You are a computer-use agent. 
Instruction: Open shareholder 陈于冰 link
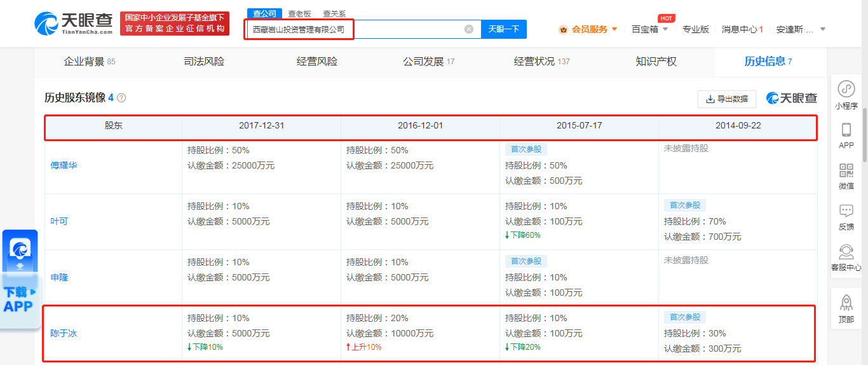point(64,333)
